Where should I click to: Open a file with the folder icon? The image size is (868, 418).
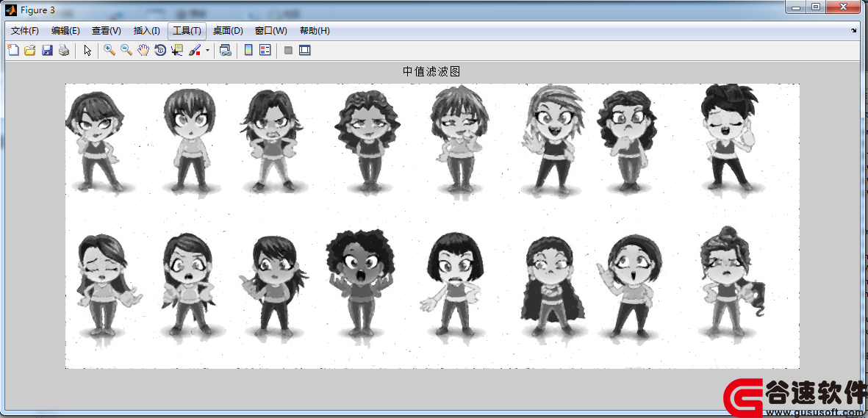tap(30, 51)
